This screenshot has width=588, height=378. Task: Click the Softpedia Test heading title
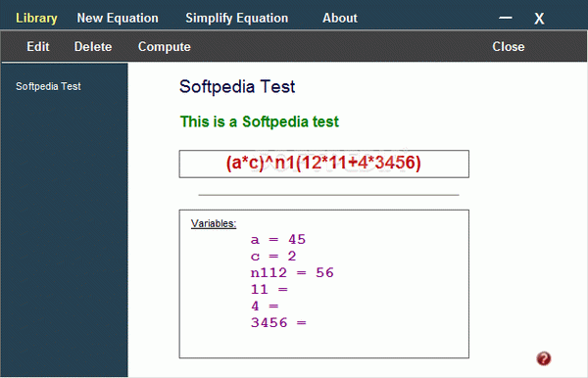coord(237,86)
